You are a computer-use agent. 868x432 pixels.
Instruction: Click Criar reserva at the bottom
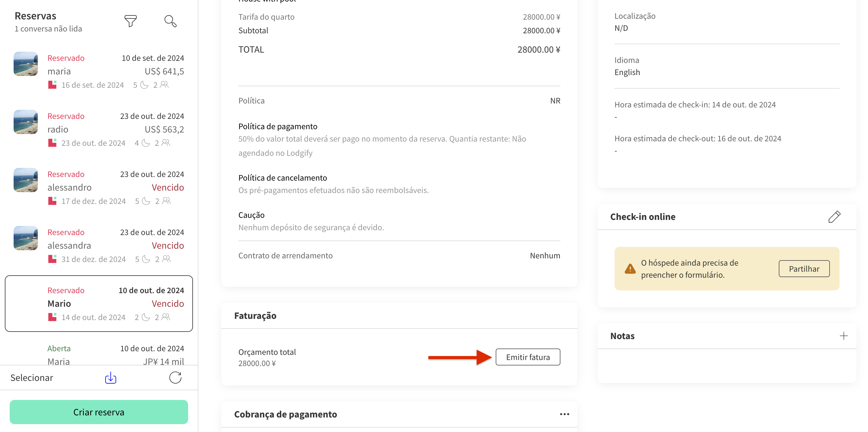tap(99, 412)
